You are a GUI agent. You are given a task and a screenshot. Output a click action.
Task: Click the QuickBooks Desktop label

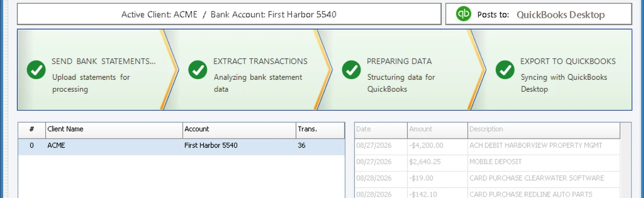point(561,14)
